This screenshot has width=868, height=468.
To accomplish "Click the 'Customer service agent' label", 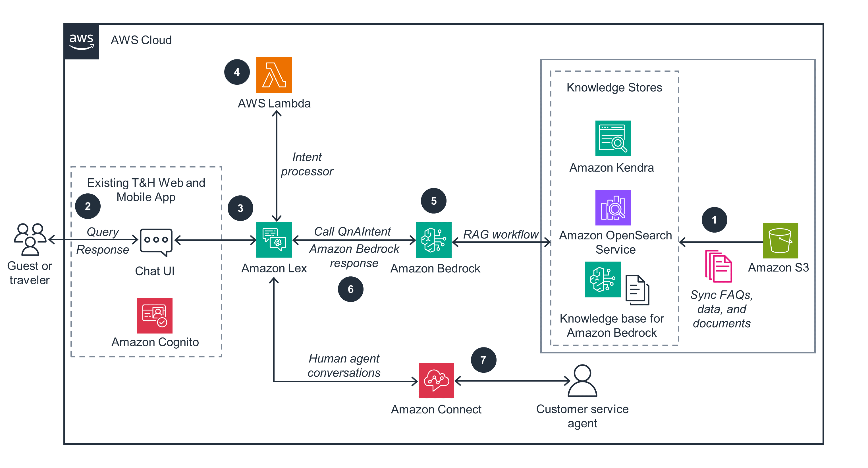I will pyautogui.click(x=582, y=416).
